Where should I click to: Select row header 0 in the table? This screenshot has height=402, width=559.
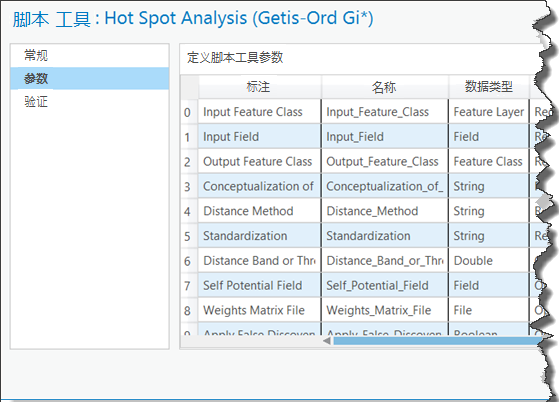tap(189, 112)
